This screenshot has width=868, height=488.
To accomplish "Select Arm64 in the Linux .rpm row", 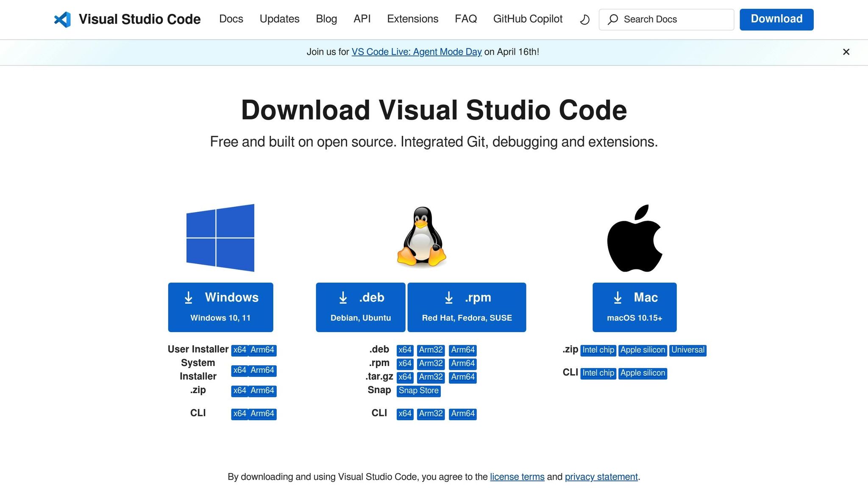I will pyautogui.click(x=463, y=364).
